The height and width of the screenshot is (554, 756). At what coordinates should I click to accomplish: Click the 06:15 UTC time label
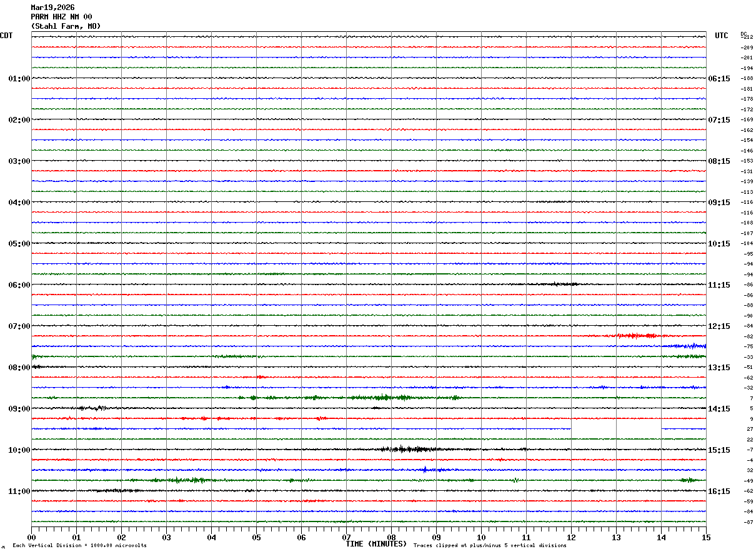(x=719, y=79)
